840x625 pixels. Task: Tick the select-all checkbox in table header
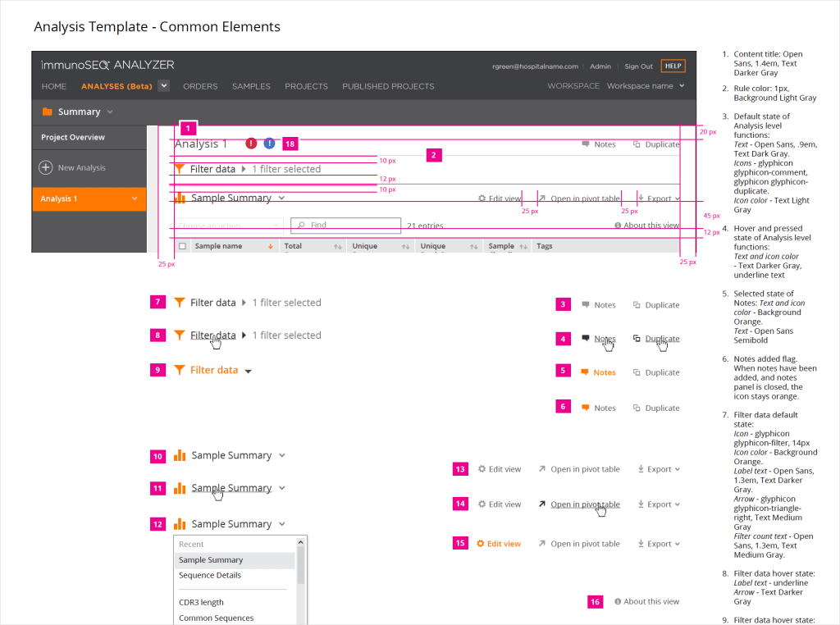(182, 246)
